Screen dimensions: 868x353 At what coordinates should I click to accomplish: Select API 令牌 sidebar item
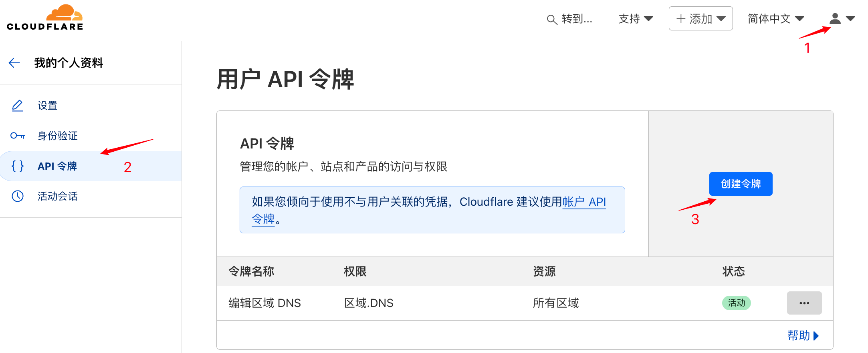pyautogui.click(x=91, y=166)
